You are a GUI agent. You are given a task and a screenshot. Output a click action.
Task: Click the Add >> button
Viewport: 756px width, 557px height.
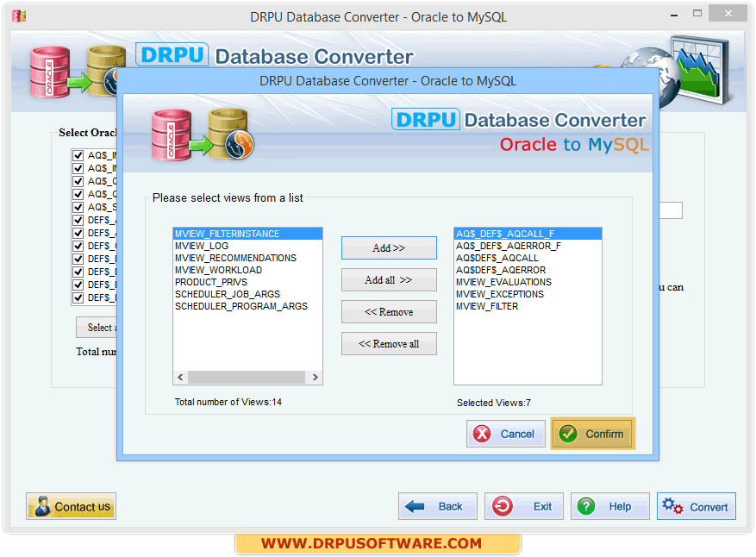389,247
